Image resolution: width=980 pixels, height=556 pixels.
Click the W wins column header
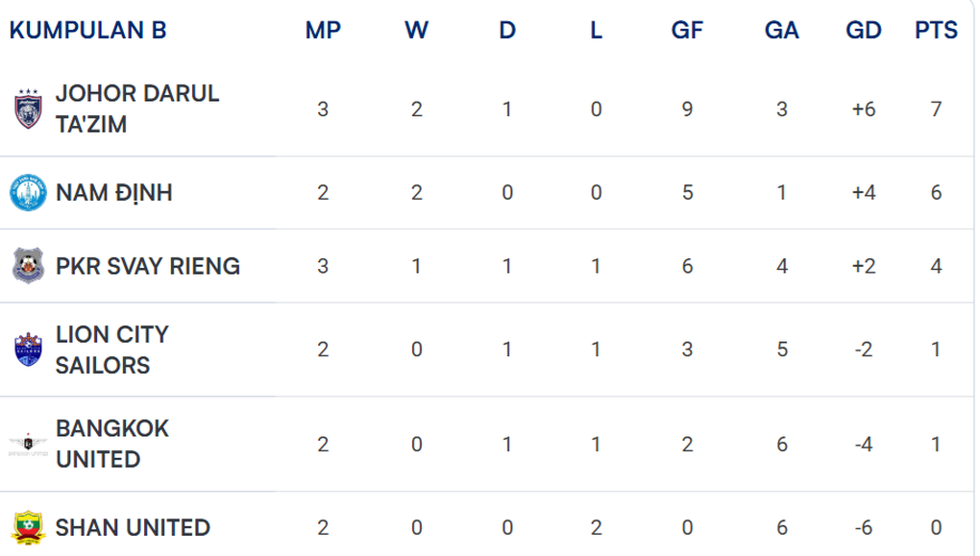(416, 30)
